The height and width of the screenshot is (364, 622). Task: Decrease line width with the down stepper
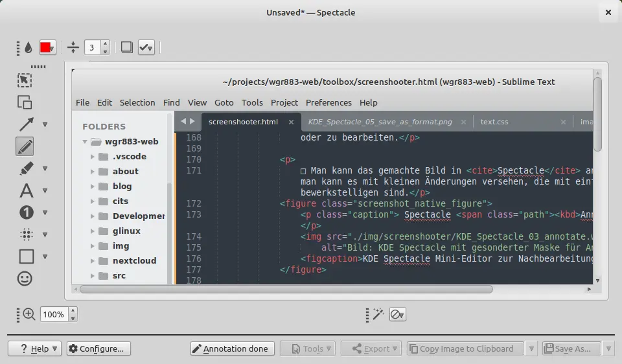click(105, 52)
